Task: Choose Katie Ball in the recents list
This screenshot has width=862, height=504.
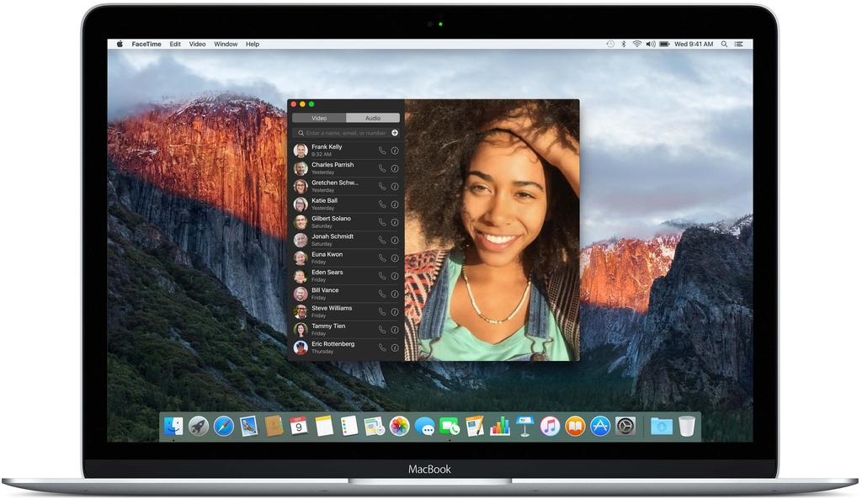Action: 346,204
